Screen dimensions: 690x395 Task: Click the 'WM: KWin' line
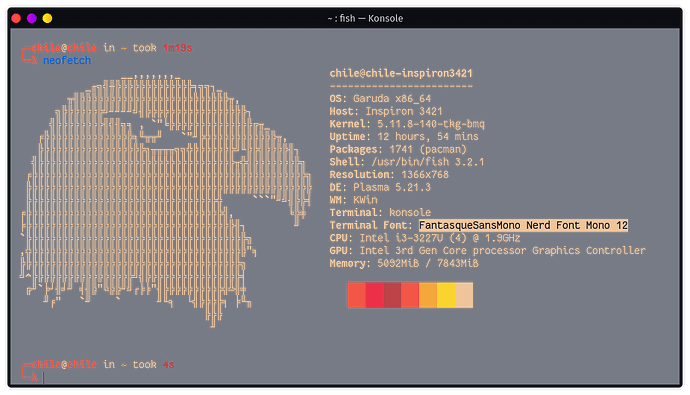[x=353, y=200]
